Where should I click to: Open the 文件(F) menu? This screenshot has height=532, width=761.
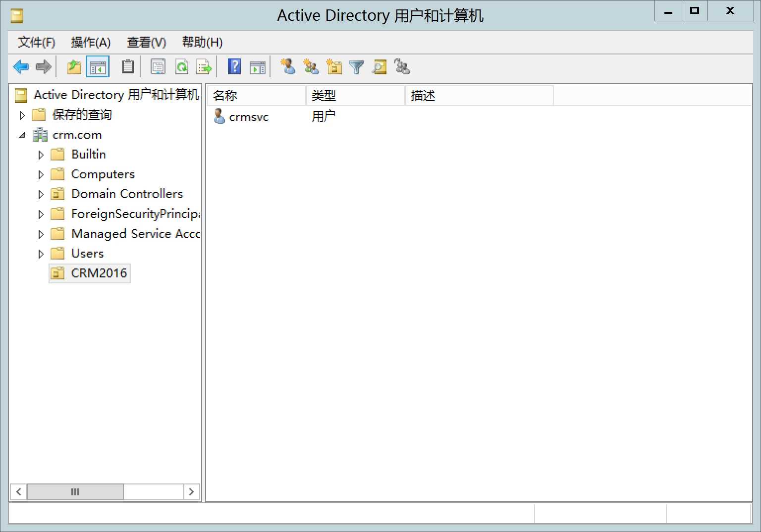(36, 42)
